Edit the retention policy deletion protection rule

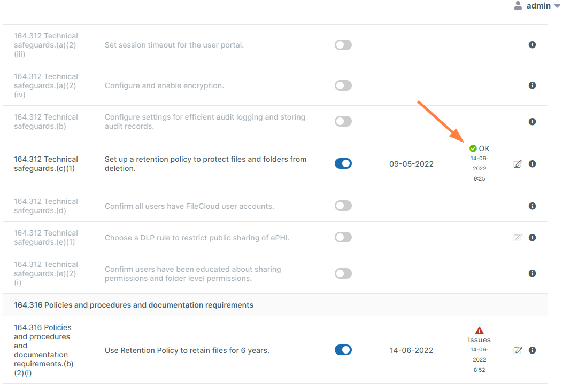[518, 164]
